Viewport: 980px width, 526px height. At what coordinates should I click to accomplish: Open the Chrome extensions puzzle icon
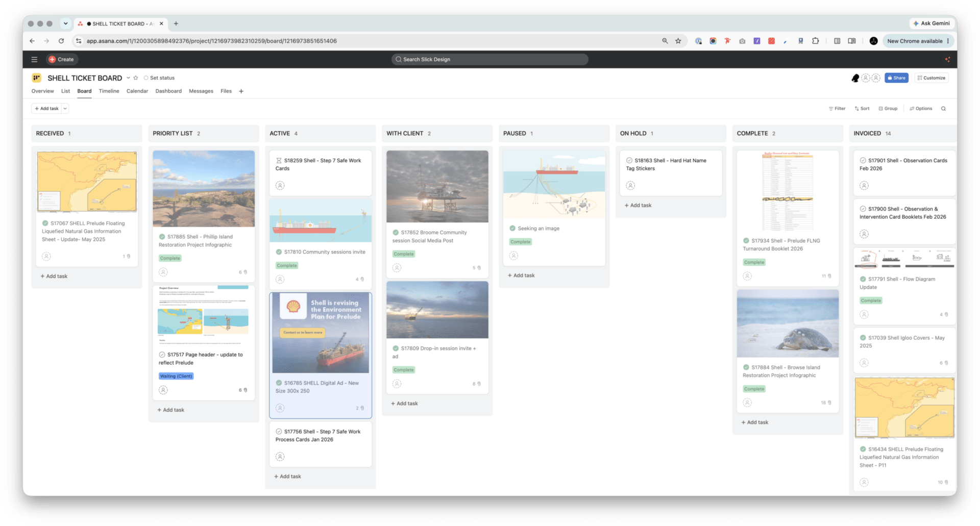click(x=815, y=41)
